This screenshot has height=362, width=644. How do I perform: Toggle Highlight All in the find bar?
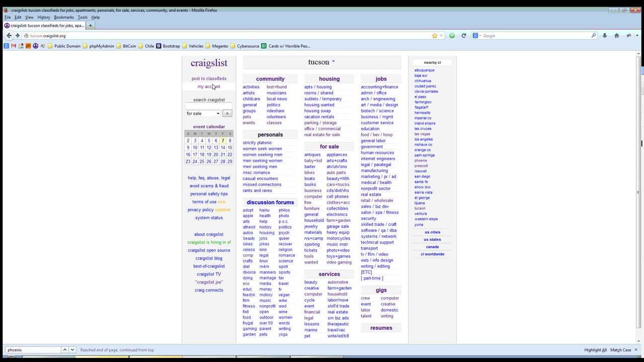coord(596,350)
